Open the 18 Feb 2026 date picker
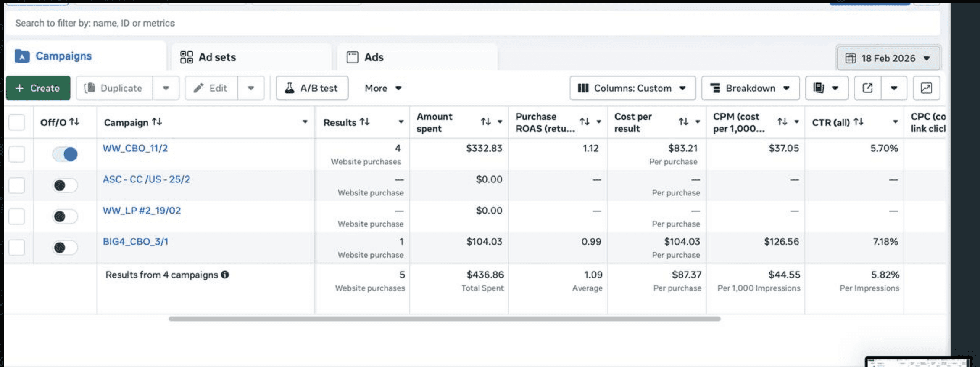The image size is (980, 367). click(x=888, y=58)
